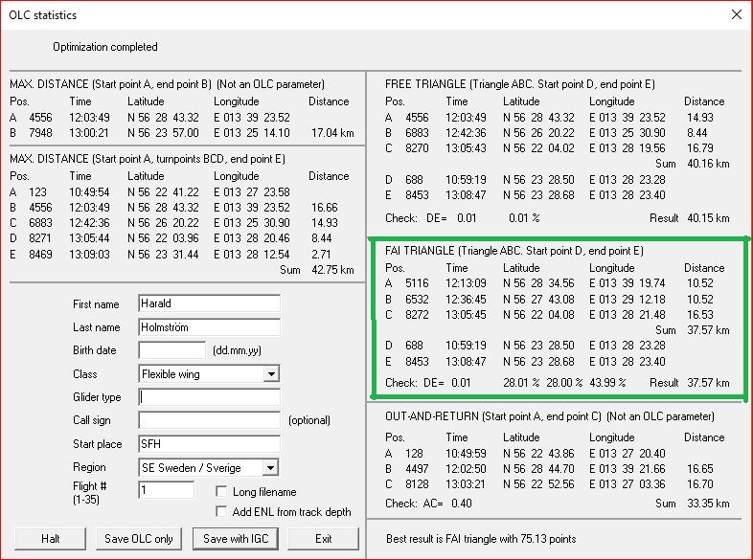Click the Start place field
The width and height of the screenshot is (753, 560).
[209, 444]
